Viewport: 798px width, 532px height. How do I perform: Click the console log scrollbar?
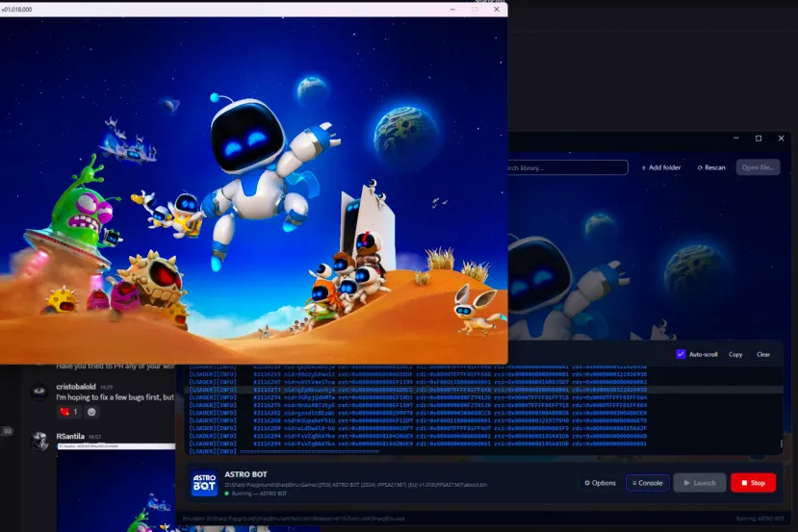click(782, 443)
